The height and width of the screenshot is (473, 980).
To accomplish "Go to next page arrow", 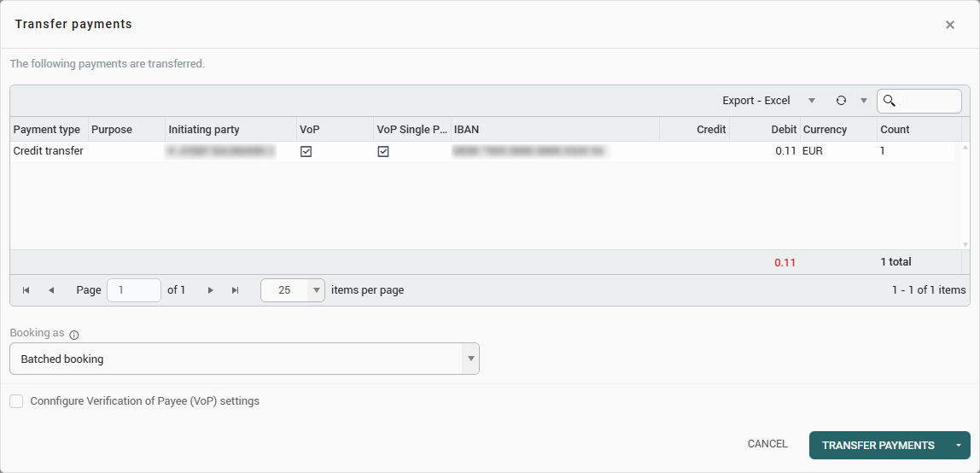I will pos(211,290).
